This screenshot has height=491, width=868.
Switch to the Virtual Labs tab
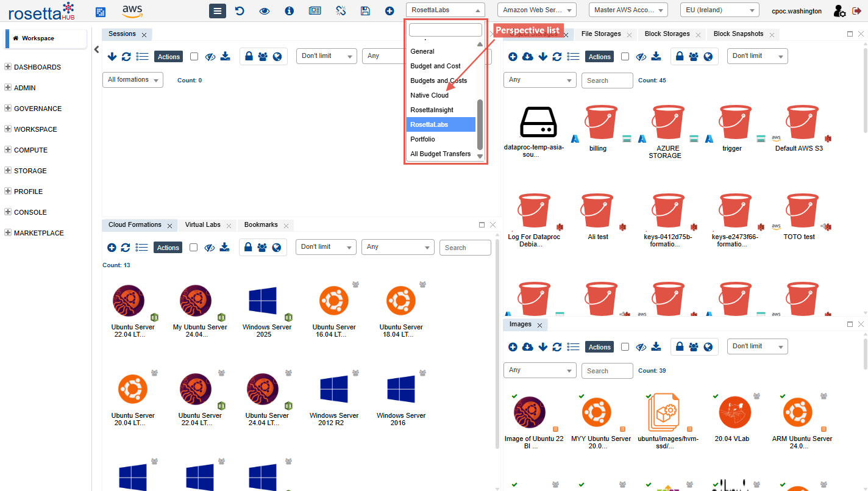point(203,225)
